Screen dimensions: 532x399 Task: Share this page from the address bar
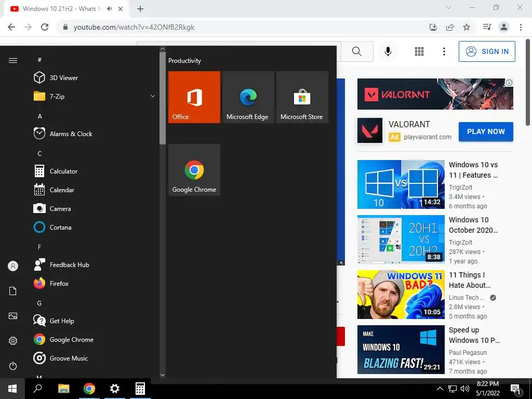pos(450,27)
